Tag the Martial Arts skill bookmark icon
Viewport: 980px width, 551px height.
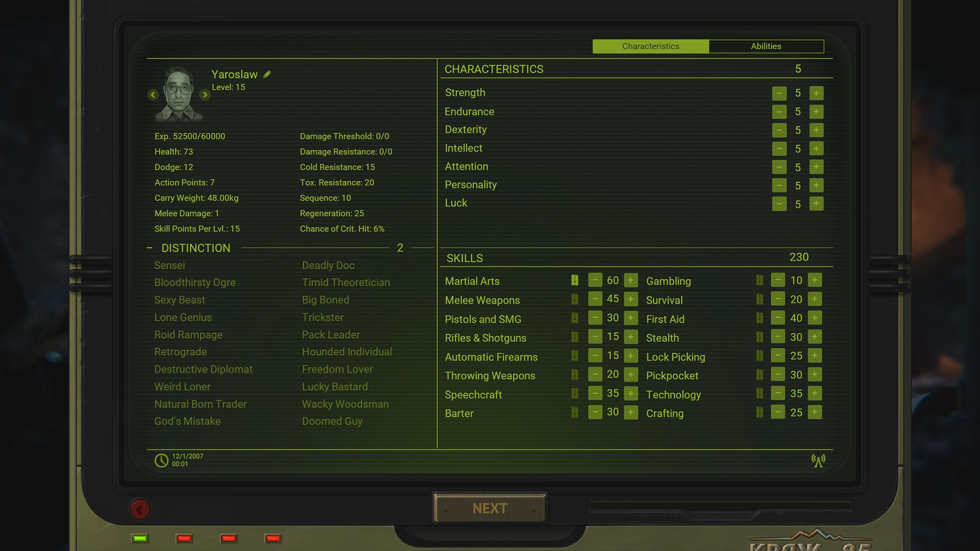click(x=575, y=280)
